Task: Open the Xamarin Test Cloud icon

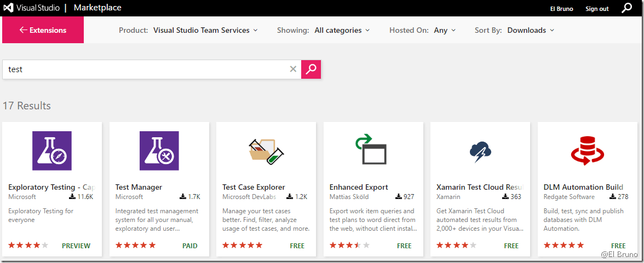Action: coord(480,151)
